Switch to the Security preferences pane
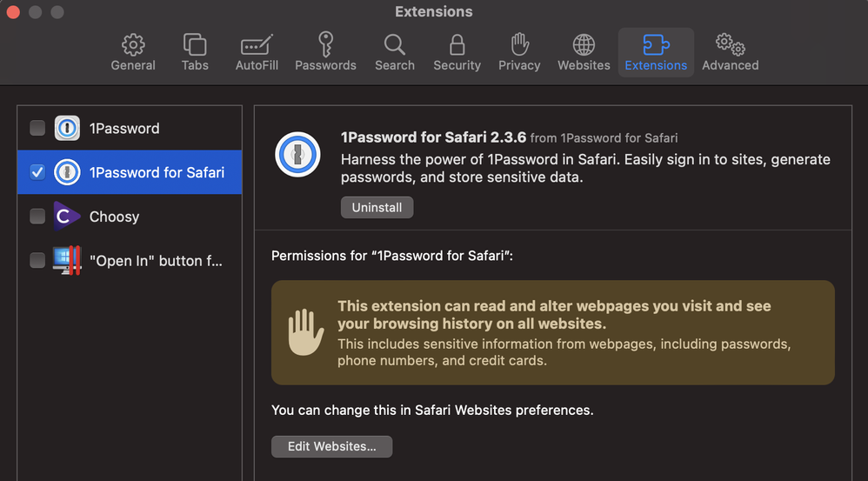868x481 pixels. tap(457, 52)
